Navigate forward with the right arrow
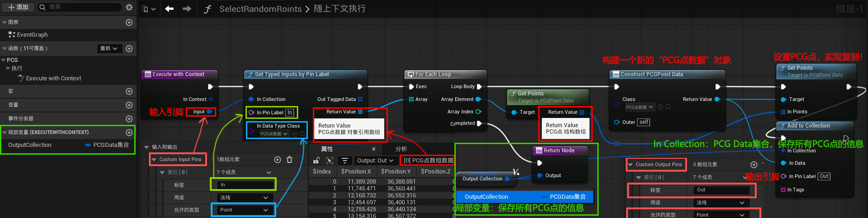The width and height of the screenshot is (868, 218). pyautogui.click(x=187, y=9)
